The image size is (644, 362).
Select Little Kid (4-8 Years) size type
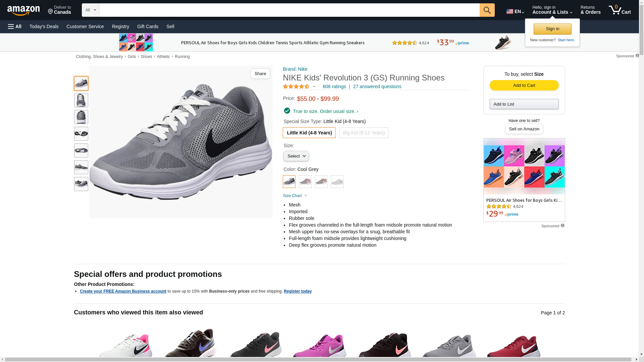click(x=309, y=133)
